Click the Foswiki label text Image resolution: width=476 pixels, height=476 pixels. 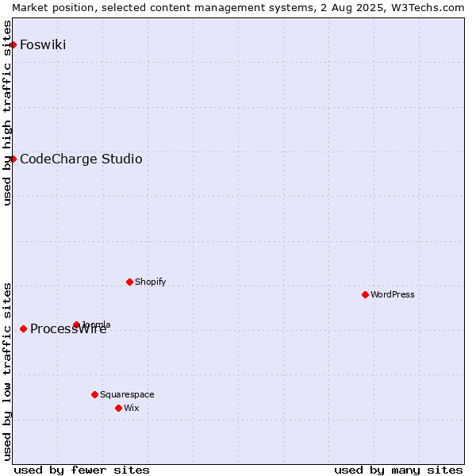pos(43,45)
